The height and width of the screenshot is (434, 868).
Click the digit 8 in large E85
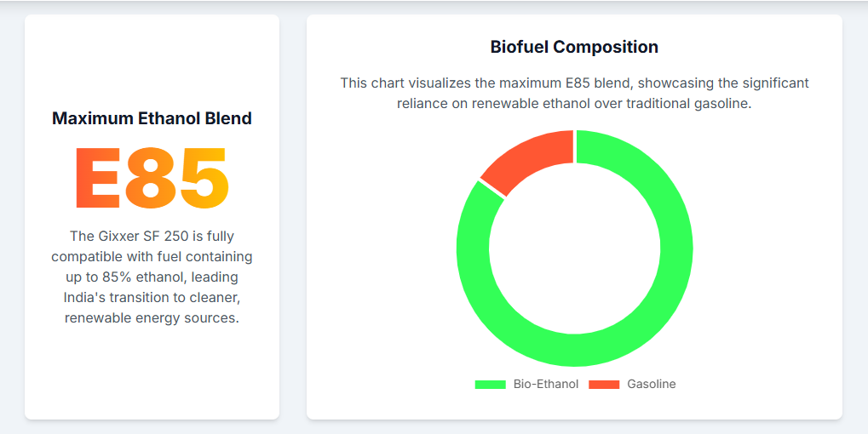click(x=151, y=179)
